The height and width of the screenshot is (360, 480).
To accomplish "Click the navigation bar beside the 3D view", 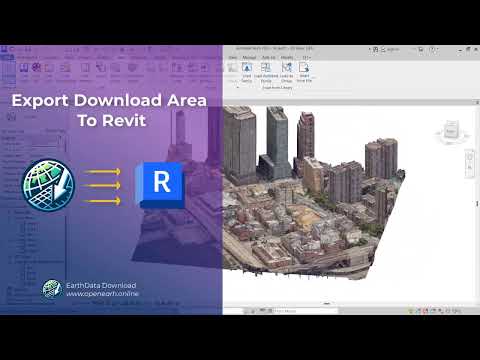I will [470, 163].
